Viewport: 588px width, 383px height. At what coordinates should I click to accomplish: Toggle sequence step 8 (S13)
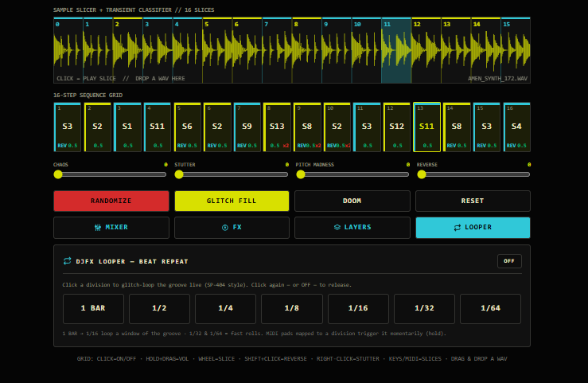(277, 127)
